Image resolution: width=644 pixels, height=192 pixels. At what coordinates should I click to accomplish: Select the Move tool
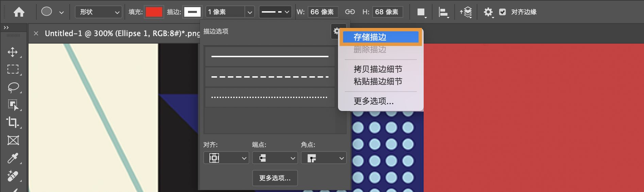tap(13, 52)
